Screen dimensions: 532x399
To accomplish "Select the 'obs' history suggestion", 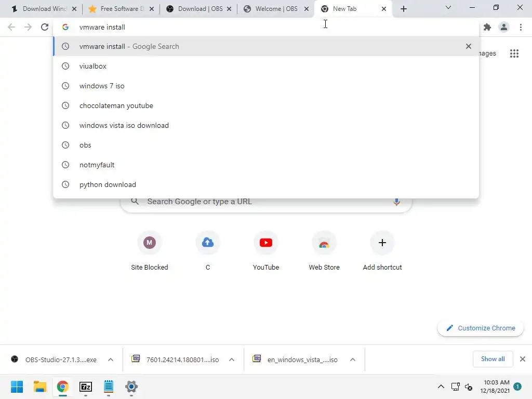I will click(265, 145).
